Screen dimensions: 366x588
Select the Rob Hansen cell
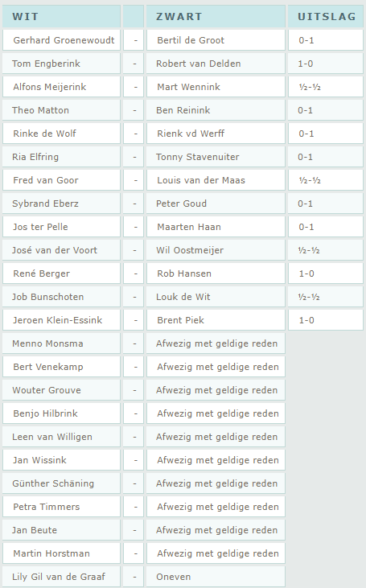click(216, 273)
